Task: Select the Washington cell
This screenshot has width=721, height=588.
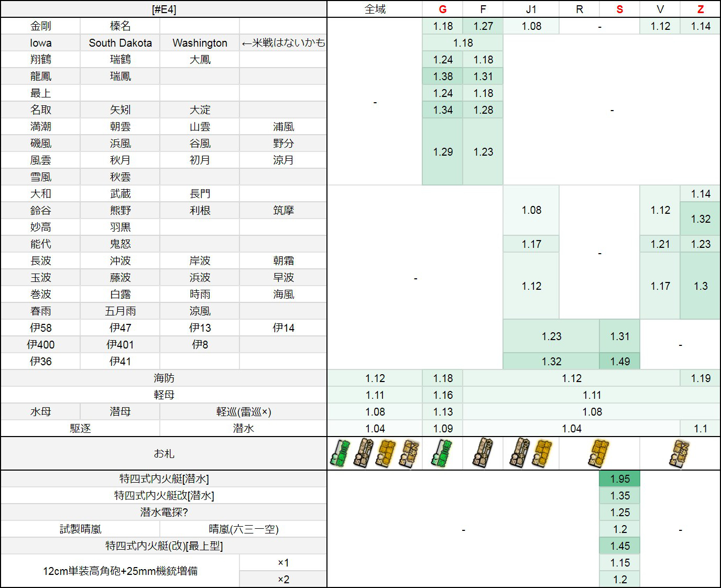Action: tap(200, 43)
